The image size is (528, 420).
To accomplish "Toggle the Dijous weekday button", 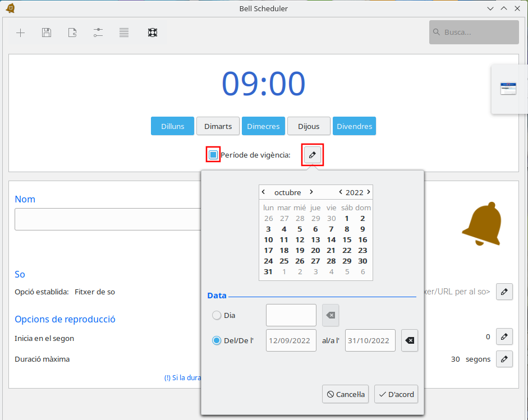I will coord(309,126).
